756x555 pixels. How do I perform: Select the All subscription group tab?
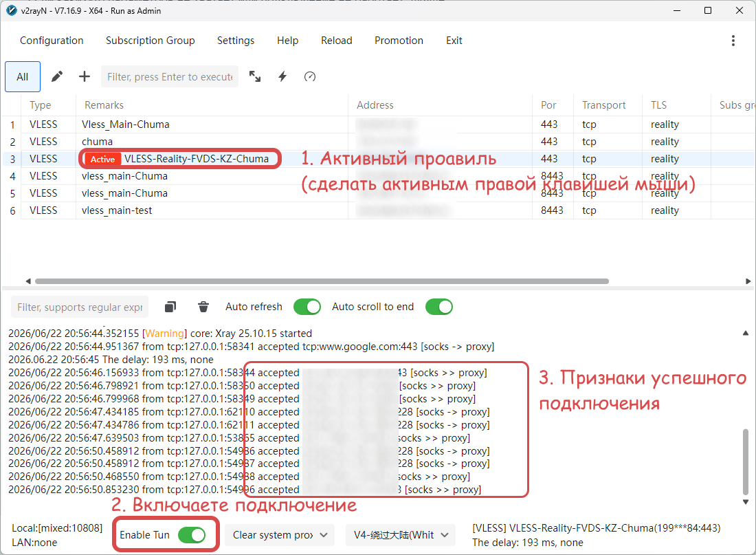(x=23, y=77)
